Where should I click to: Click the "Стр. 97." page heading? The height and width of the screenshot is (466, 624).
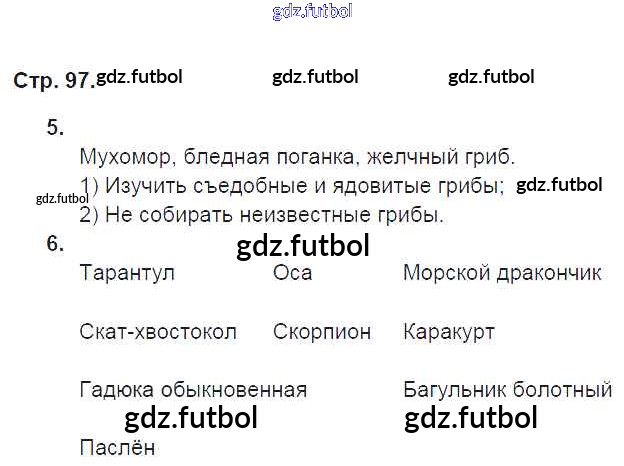54,80
